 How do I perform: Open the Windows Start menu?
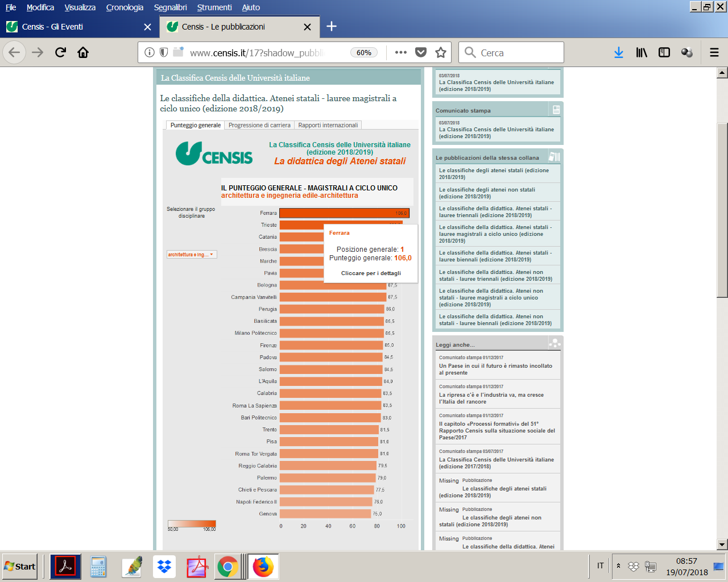[19, 567]
